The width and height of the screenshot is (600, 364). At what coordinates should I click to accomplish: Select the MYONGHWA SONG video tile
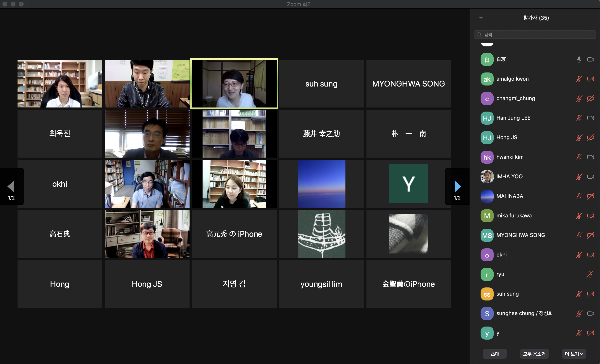409,83
